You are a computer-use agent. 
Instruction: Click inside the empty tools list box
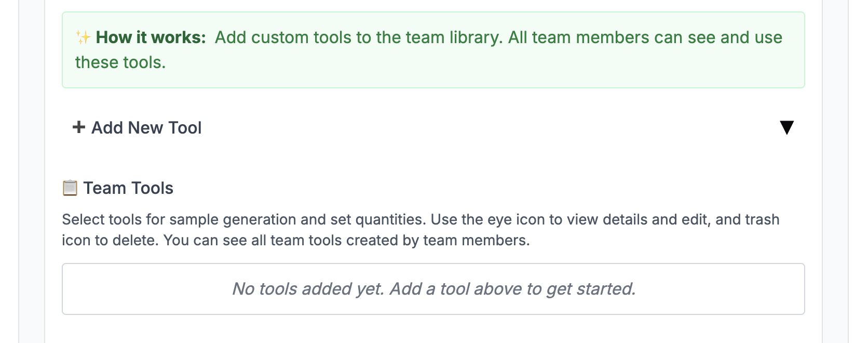click(434, 289)
